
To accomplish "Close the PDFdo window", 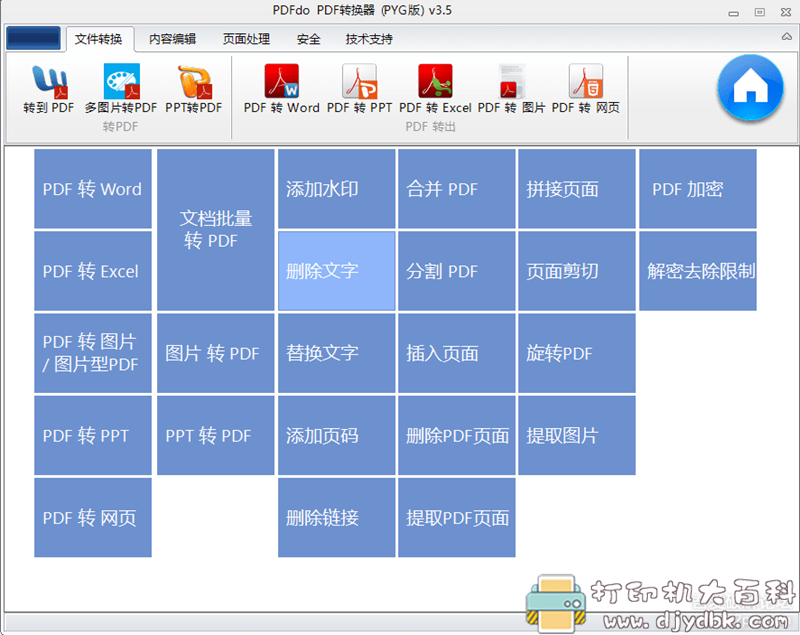I will pyautogui.click(x=786, y=12).
